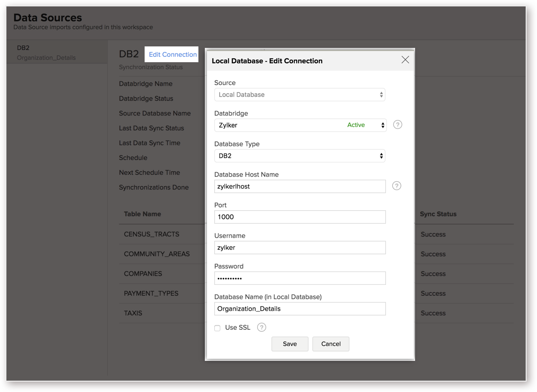537x392 pixels.
Task: Click the COMMUNITY_AREAS table name
Action: point(157,254)
